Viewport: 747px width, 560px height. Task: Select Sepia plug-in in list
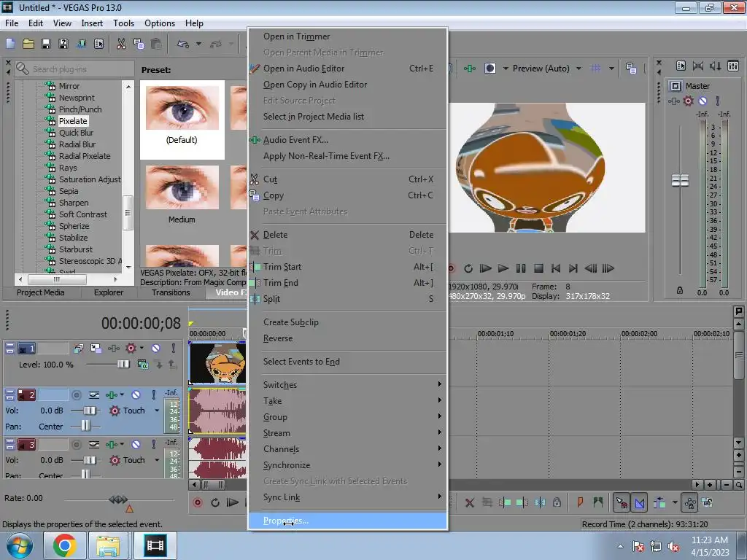tap(69, 191)
